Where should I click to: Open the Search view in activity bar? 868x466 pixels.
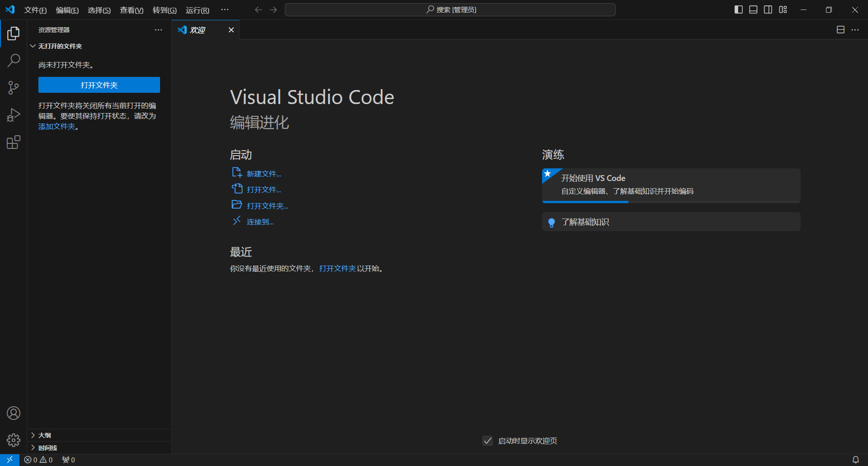pos(14,60)
